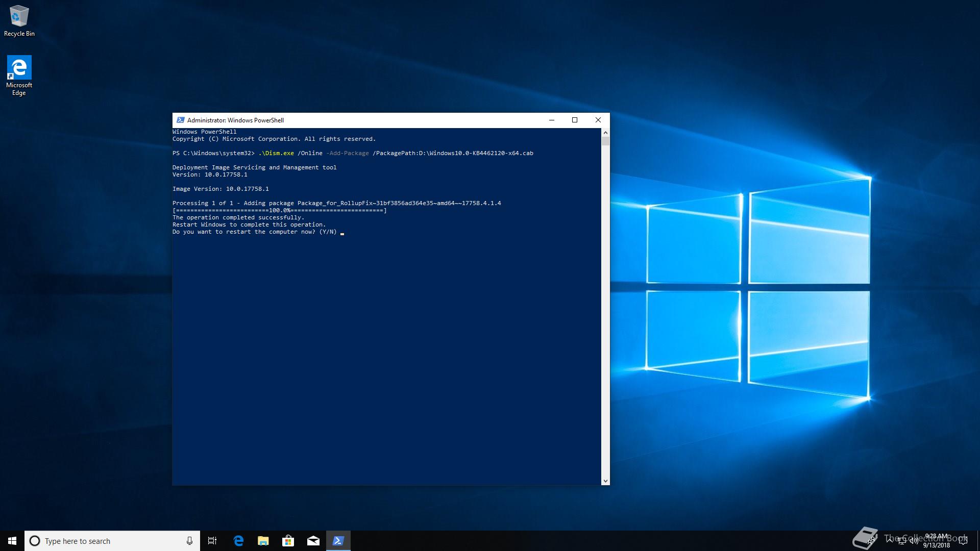Click "Deployment Image Servicing and Management tool" line
The image size is (980, 551).
[x=255, y=168]
